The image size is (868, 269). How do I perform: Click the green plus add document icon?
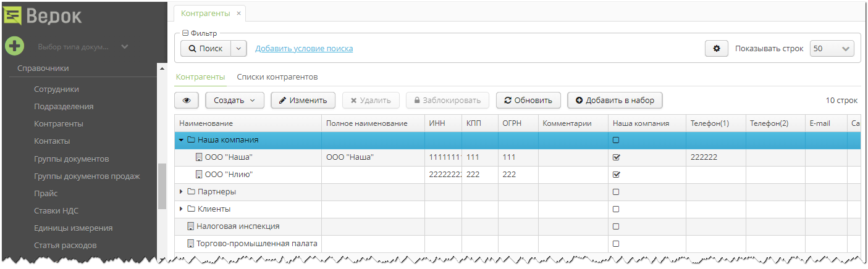click(14, 46)
